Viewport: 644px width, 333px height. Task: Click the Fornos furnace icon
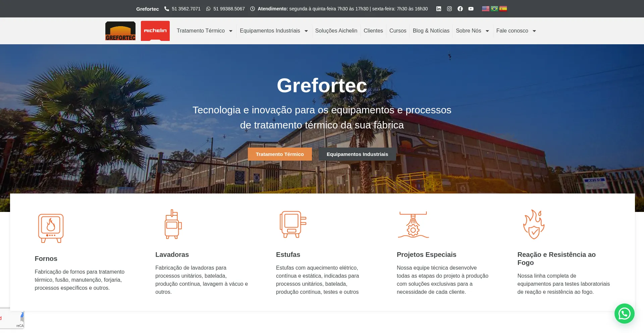click(51, 228)
